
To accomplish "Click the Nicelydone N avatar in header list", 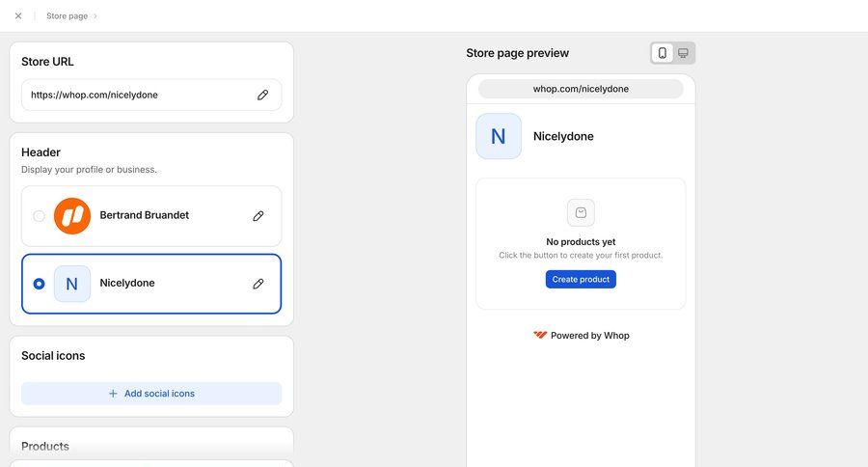I will point(72,284).
